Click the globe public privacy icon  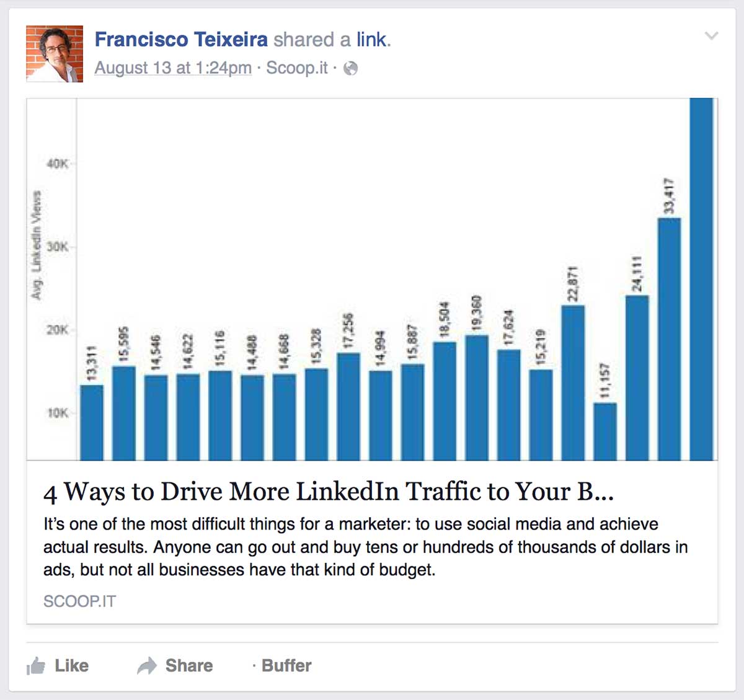point(350,68)
